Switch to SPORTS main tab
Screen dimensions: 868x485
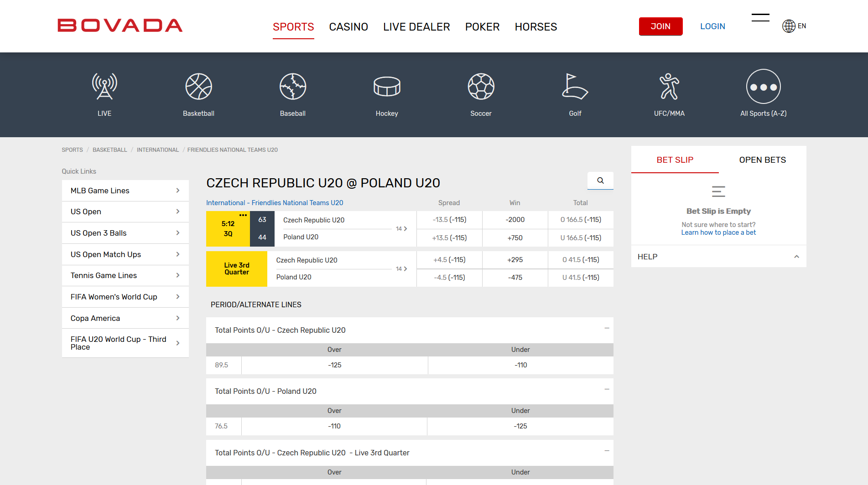click(293, 27)
